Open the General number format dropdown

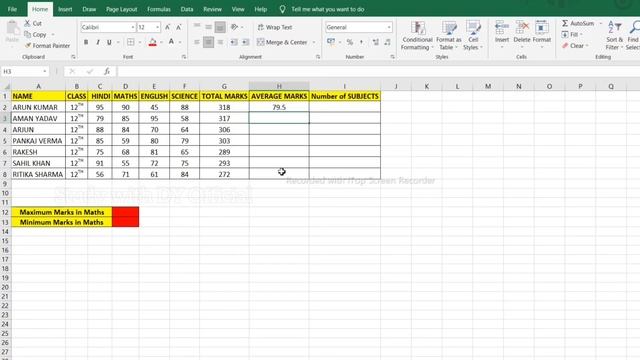[389, 27]
